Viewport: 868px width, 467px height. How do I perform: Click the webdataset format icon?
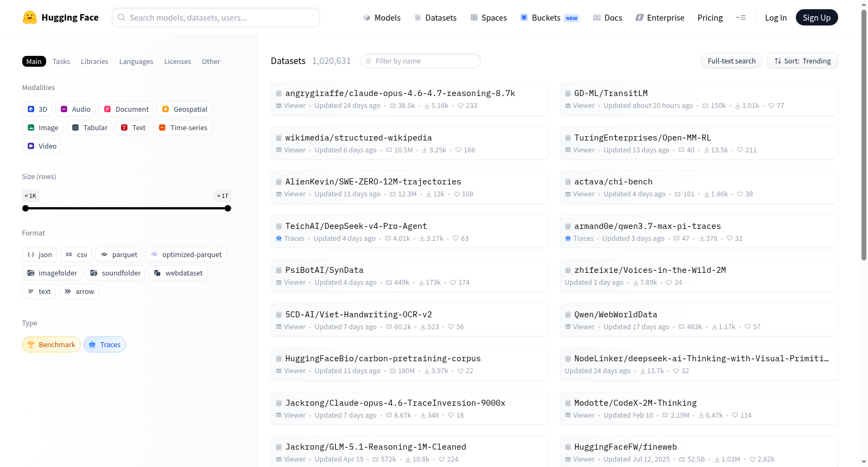point(157,273)
